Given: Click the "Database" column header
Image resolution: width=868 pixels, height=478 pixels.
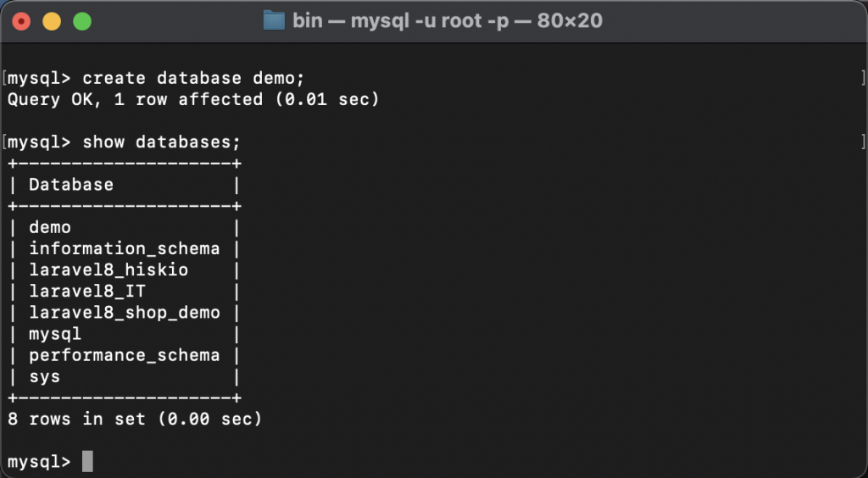Looking at the screenshot, I should tap(71, 184).
